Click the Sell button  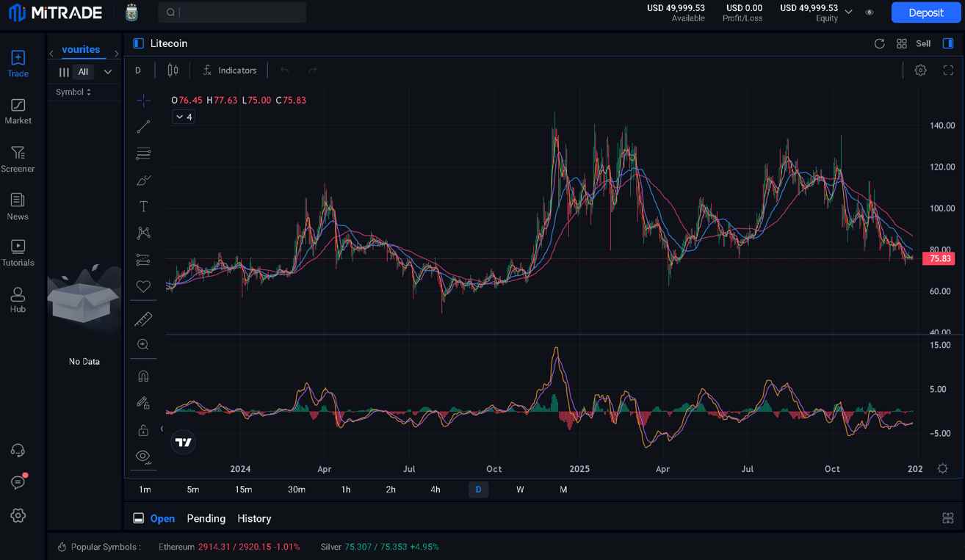[x=923, y=44]
